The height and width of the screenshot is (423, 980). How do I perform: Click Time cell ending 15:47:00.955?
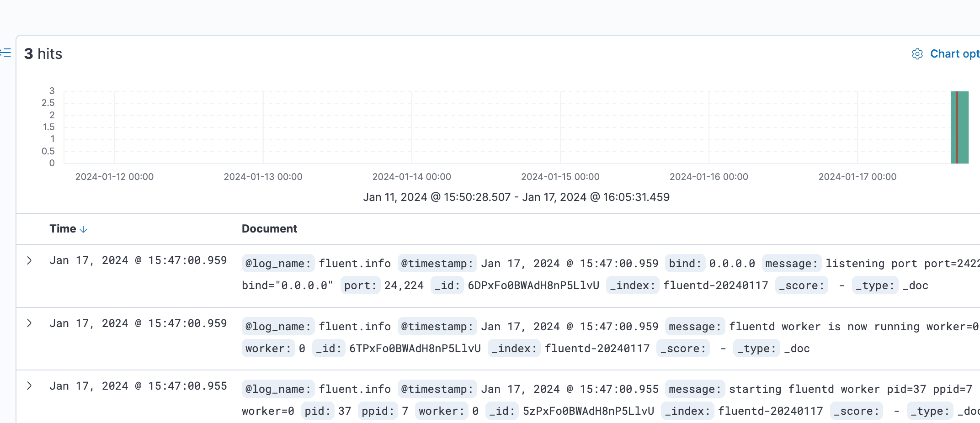tap(138, 386)
